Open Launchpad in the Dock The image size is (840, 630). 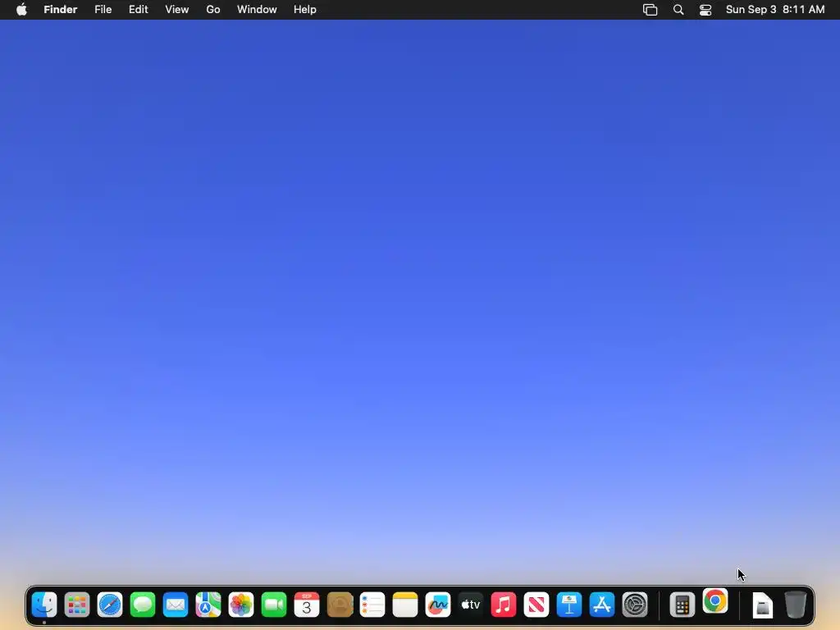(x=76, y=605)
